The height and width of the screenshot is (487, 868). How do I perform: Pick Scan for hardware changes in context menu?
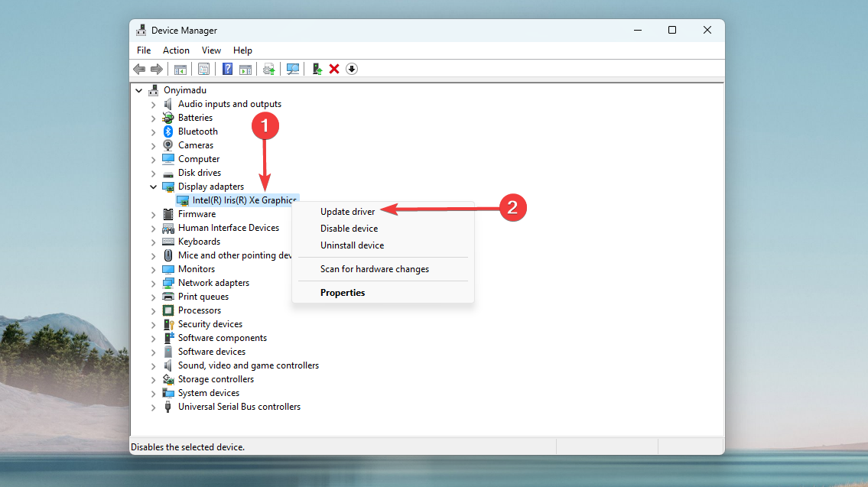point(375,269)
